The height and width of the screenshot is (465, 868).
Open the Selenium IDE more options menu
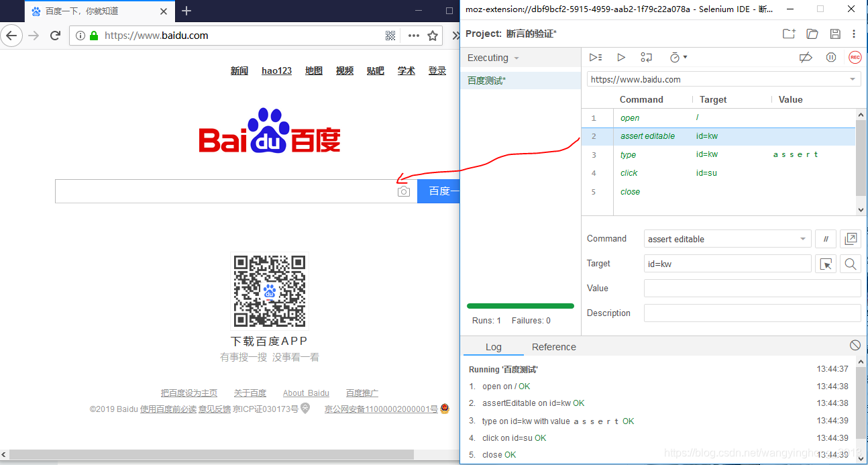(x=854, y=34)
